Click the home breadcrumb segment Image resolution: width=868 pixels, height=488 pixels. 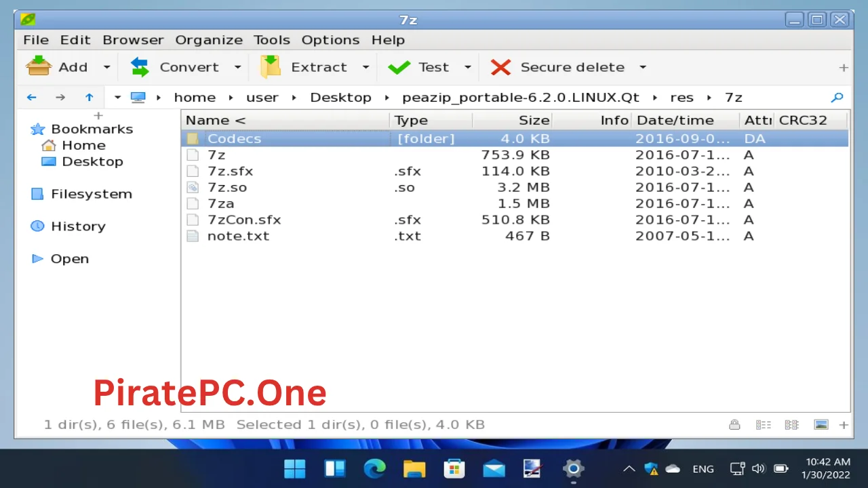point(195,98)
